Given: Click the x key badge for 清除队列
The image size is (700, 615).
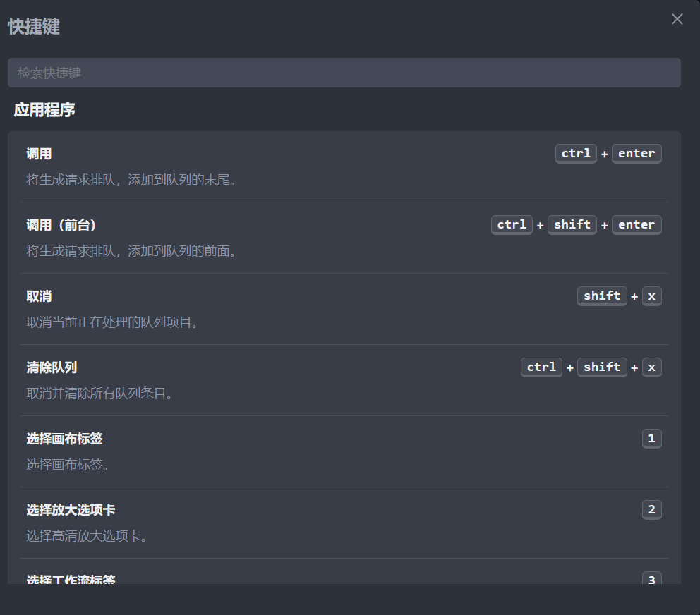Looking at the screenshot, I should [651, 367].
